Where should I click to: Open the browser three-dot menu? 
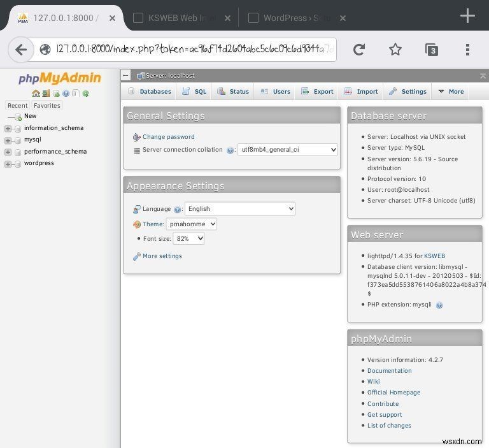[467, 50]
